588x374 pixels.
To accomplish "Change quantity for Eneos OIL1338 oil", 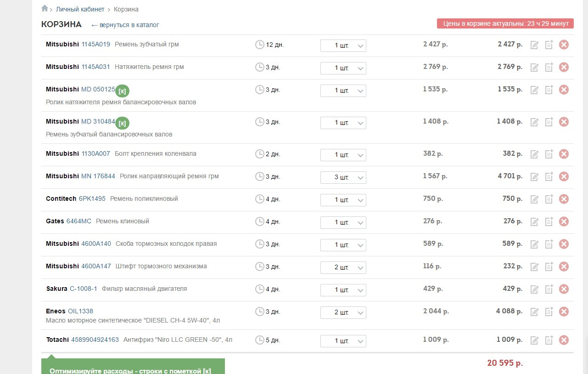I will (x=343, y=312).
